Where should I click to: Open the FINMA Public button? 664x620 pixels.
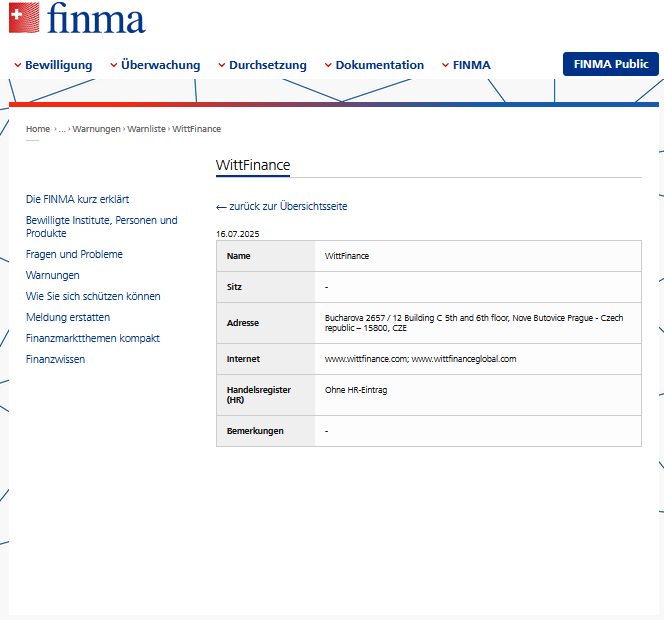pyautogui.click(x=611, y=64)
